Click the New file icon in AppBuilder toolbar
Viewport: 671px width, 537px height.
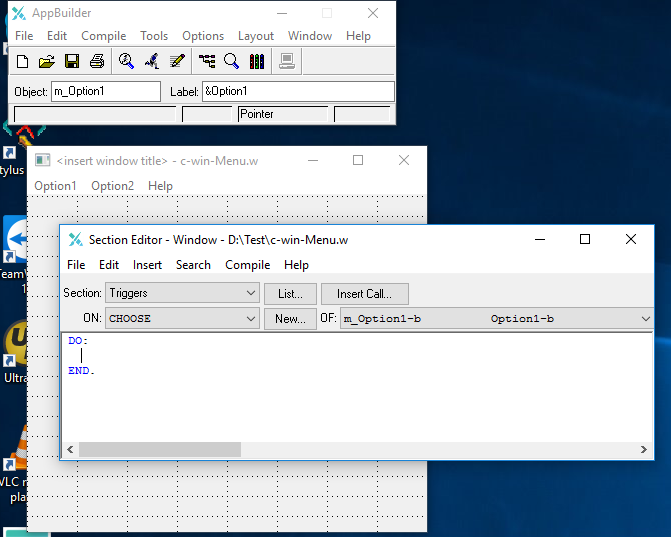[x=22, y=61]
